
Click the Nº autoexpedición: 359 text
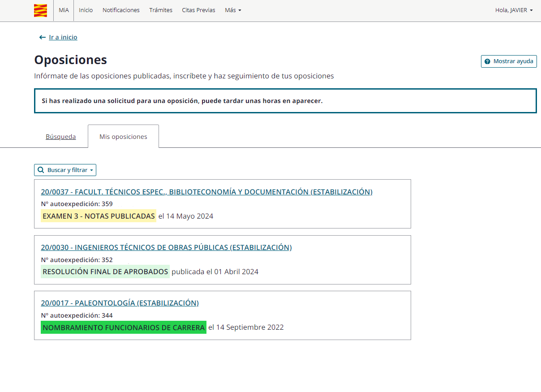[77, 204]
